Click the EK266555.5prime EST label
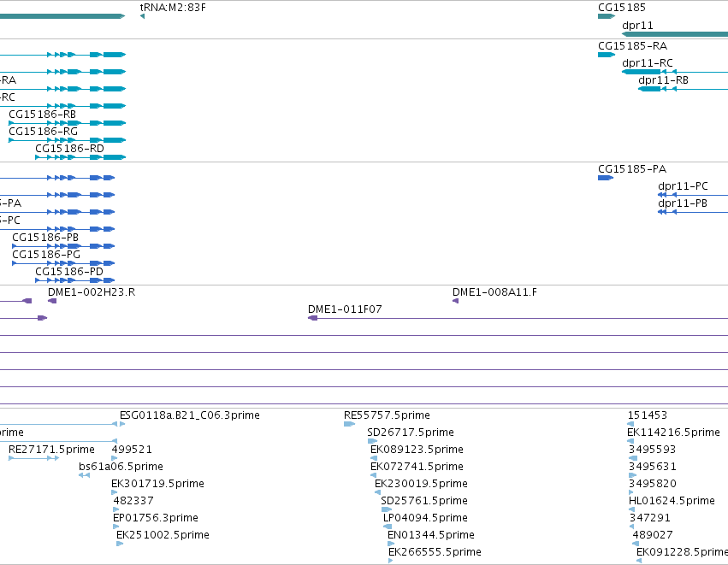This screenshot has width=728, height=565. tap(435, 552)
